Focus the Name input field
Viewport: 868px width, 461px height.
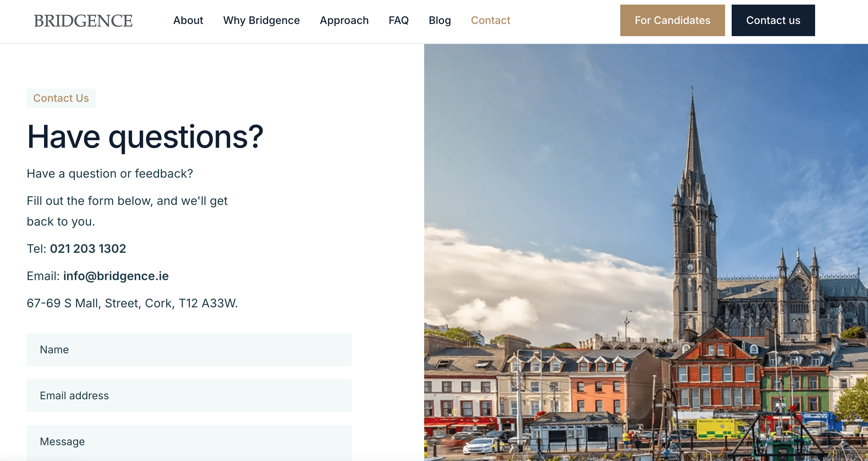(189, 350)
